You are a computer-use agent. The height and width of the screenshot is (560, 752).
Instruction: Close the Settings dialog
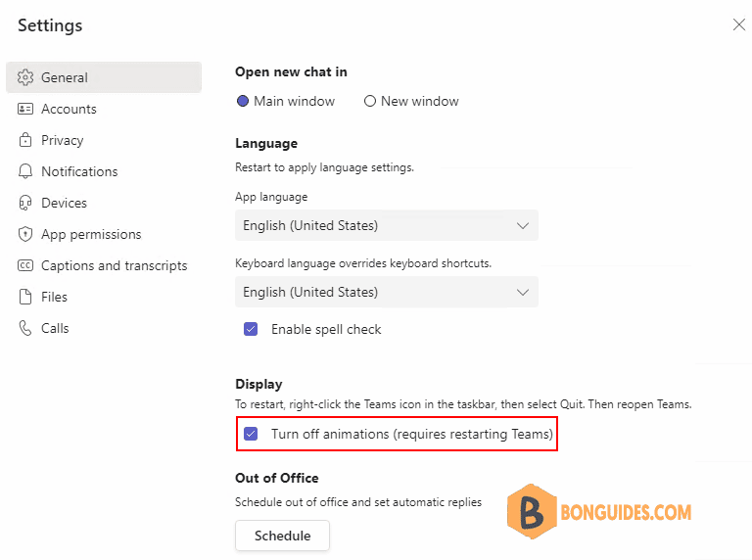click(739, 24)
